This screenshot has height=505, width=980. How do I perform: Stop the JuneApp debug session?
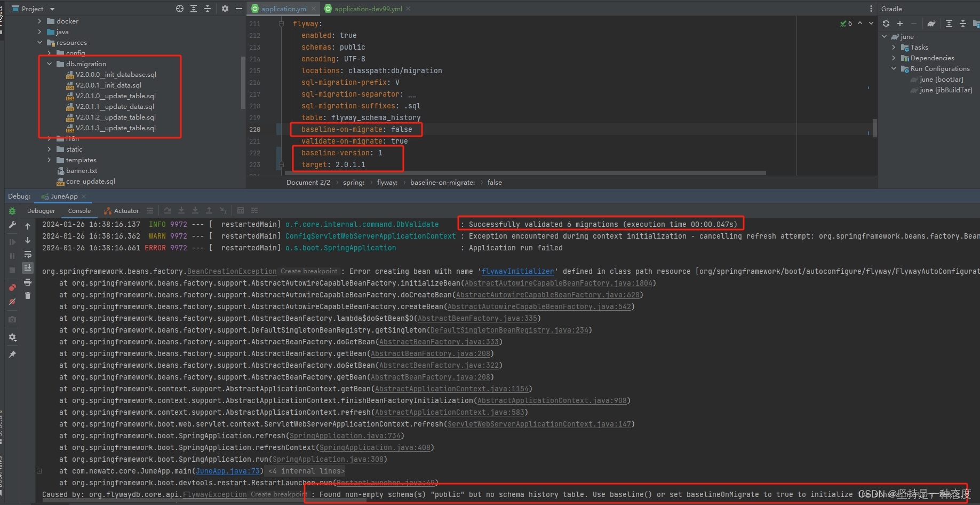[x=12, y=270]
